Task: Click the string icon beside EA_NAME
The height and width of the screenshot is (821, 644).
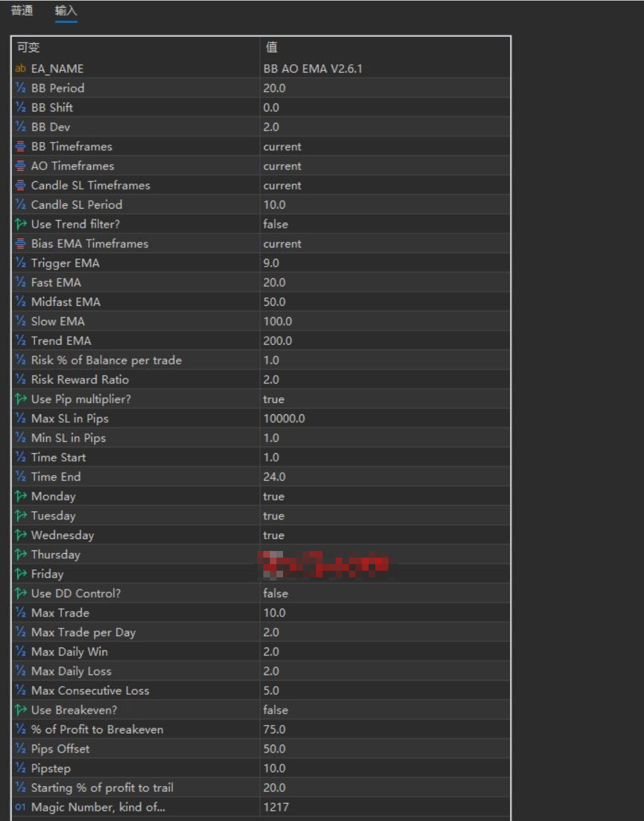Action: click(x=20, y=69)
